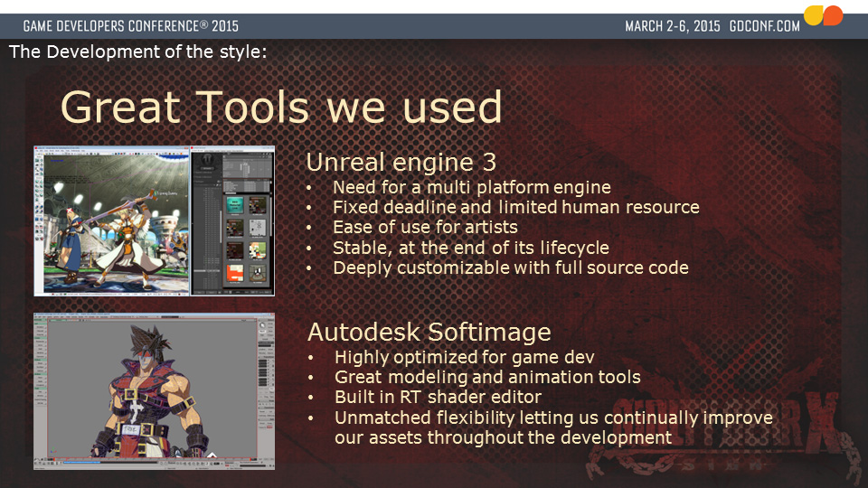The height and width of the screenshot is (488, 868).
Task: Select the light gray texture thumbnail
Action: coord(258,228)
